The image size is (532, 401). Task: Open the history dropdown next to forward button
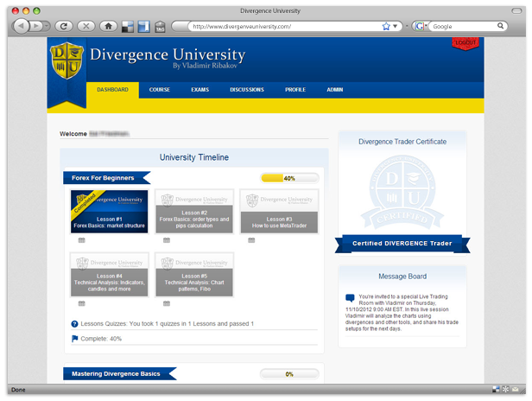pyautogui.click(x=46, y=26)
